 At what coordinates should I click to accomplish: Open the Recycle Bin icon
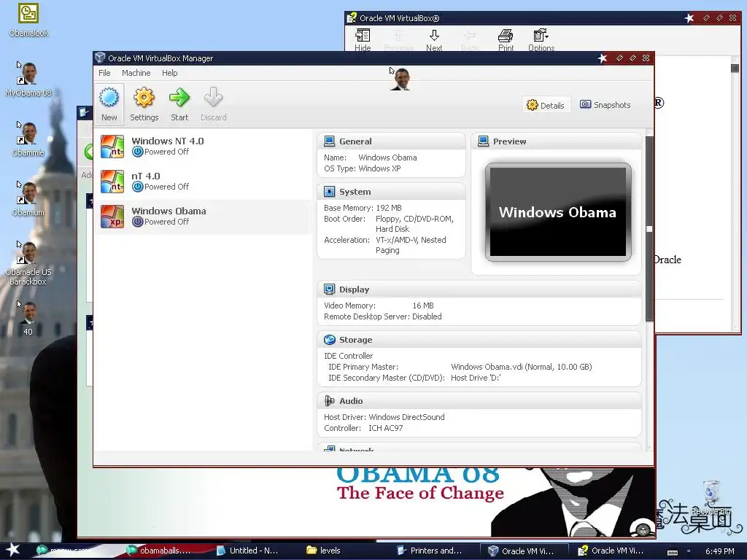pyautogui.click(x=711, y=497)
